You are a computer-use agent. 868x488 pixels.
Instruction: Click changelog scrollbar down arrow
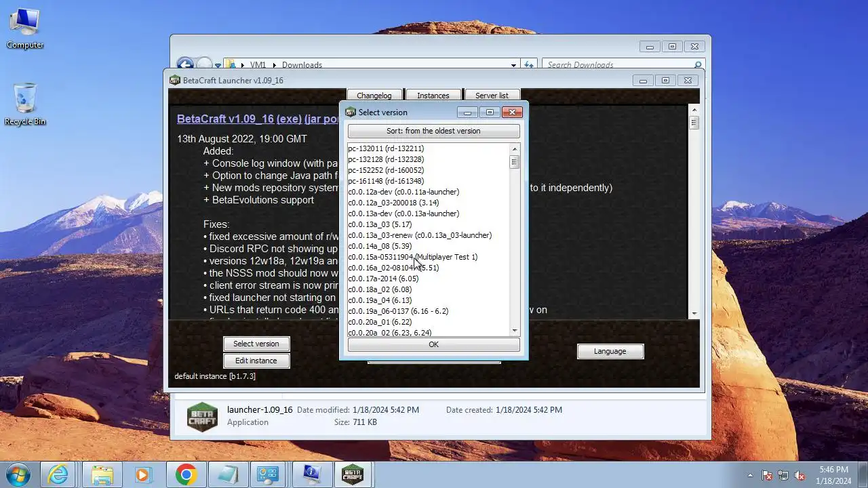pyautogui.click(x=694, y=313)
